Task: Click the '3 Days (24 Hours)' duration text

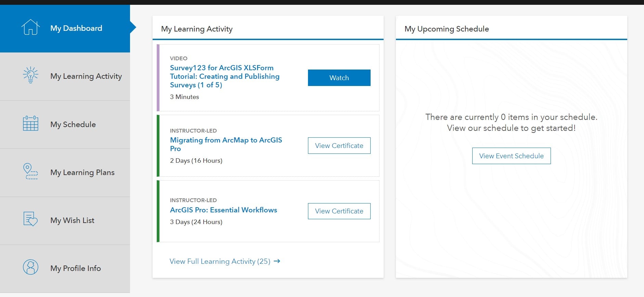Action: [x=196, y=222]
